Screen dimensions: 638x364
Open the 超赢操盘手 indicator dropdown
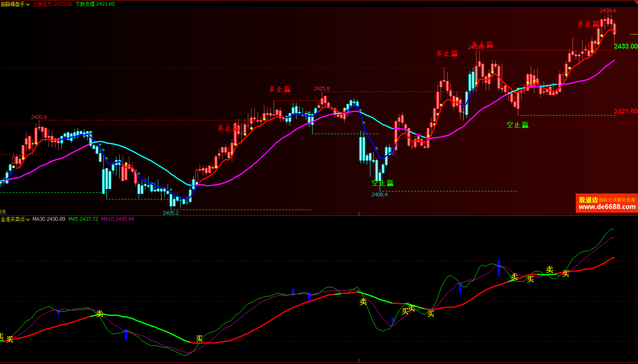click(15, 4)
